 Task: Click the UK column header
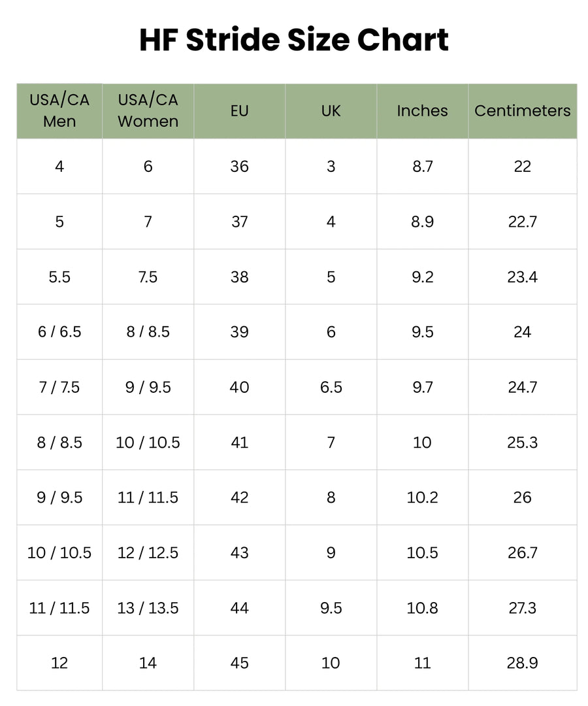point(331,110)
